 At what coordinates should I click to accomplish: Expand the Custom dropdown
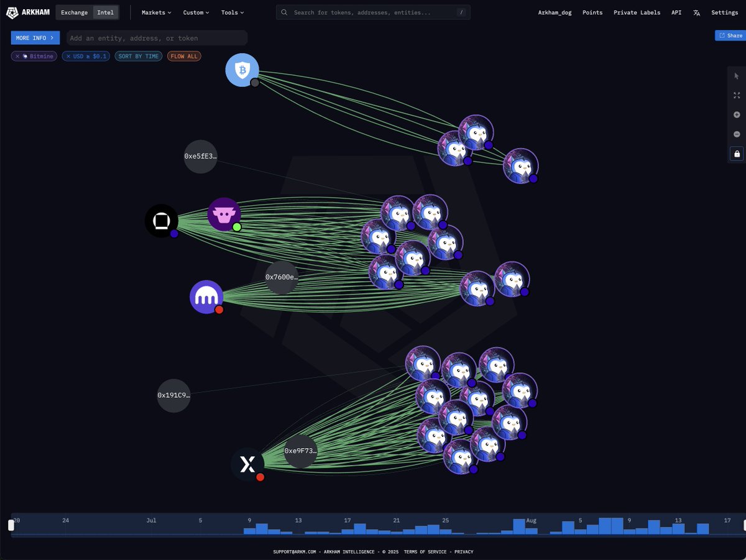(196, 12)
